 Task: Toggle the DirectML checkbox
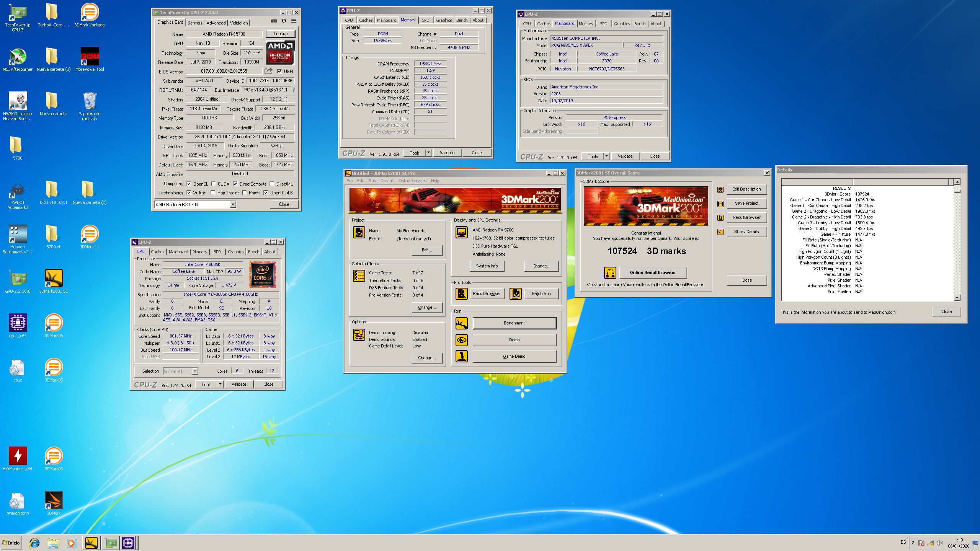coord(272,184)
